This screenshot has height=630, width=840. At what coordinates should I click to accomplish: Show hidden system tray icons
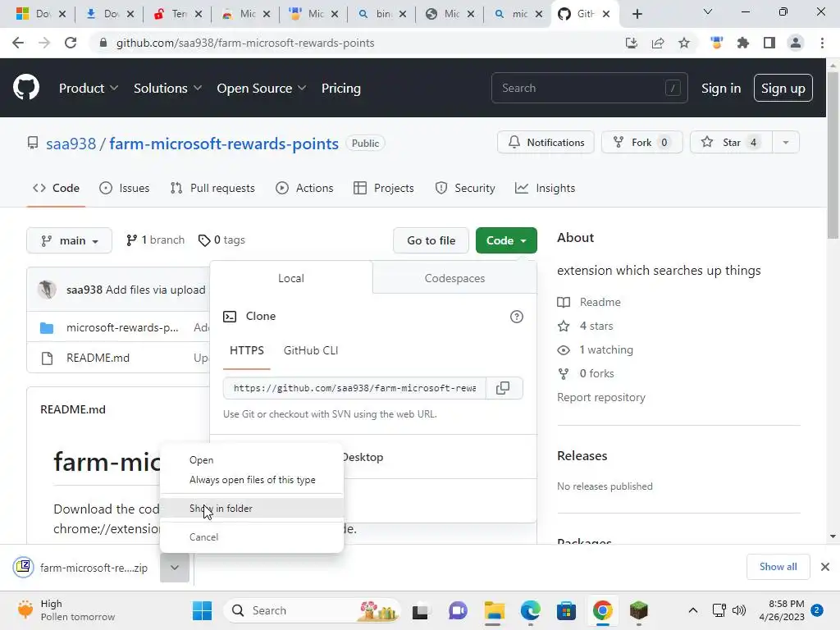692,610
